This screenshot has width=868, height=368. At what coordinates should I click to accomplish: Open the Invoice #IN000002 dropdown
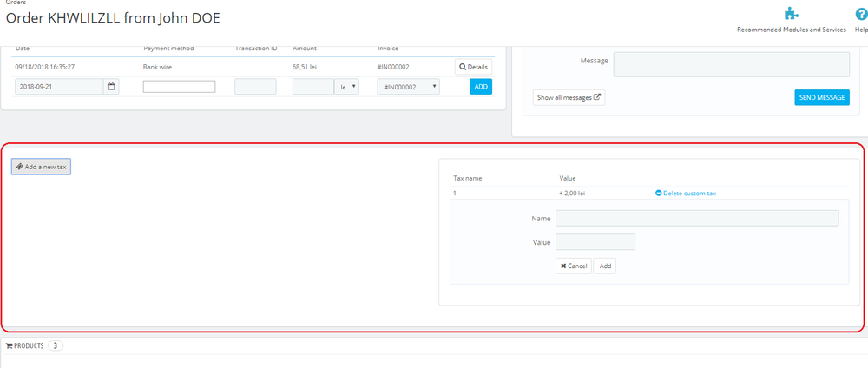coord(409,87)
